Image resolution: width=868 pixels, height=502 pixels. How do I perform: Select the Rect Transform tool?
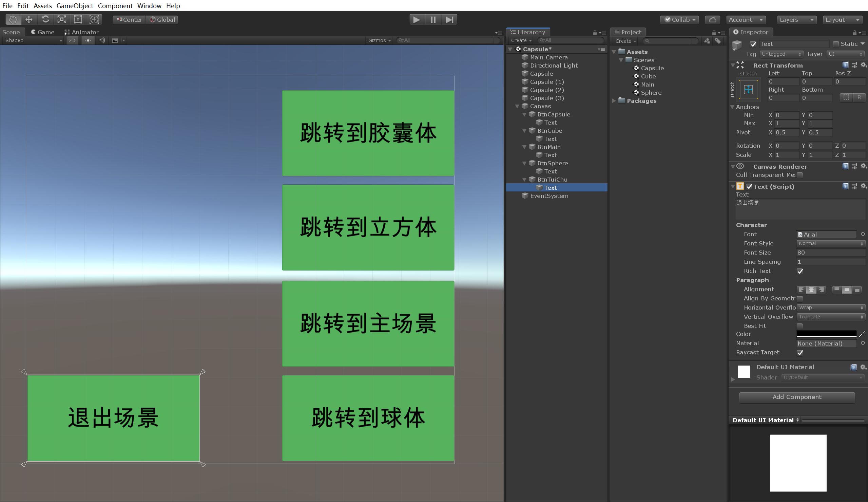coord(78,19)
